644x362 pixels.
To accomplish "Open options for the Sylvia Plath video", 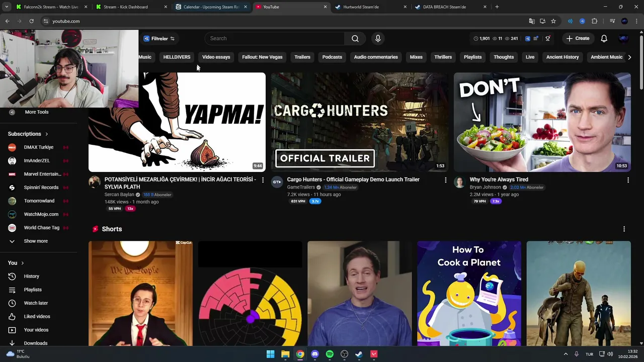I will 263,180.
